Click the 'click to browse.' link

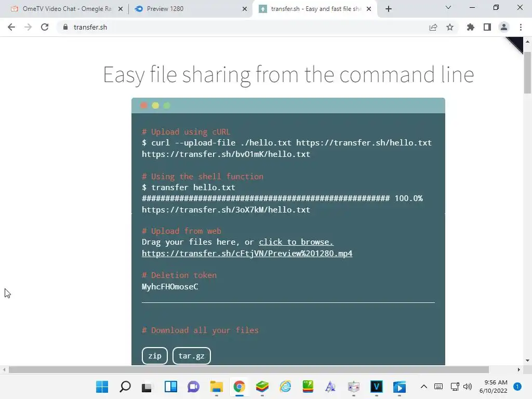[296, 242]
